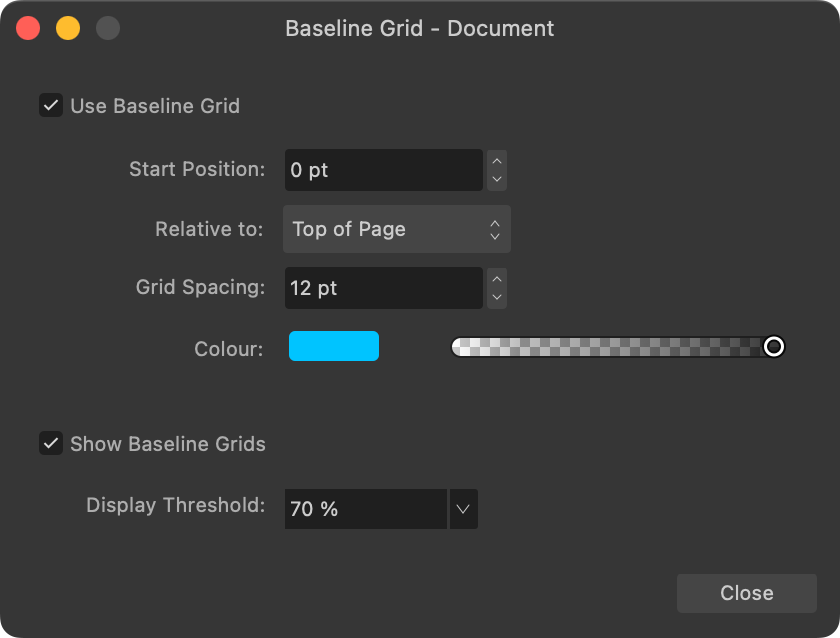
Task: Click the opacity slider handle
Action: (774, 347)
